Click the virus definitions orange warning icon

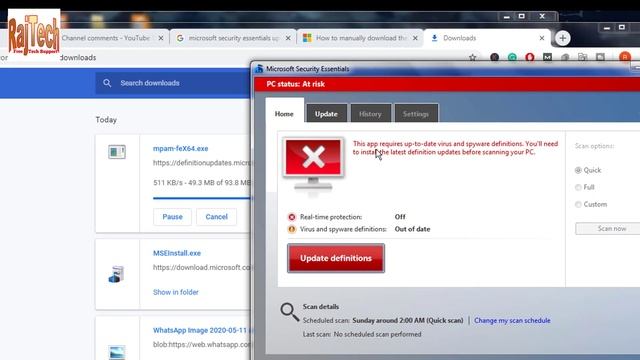(292, 229)
